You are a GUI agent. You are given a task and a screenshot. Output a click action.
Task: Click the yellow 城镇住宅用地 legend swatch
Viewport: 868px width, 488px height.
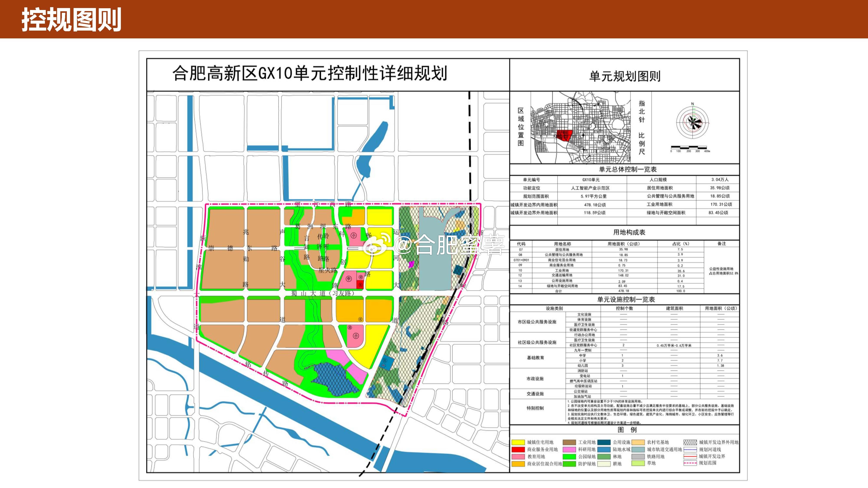(518, 442)
